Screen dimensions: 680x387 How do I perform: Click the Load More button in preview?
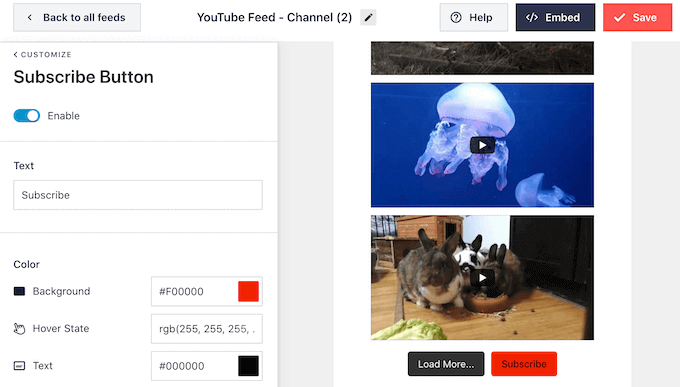[446, 364]
